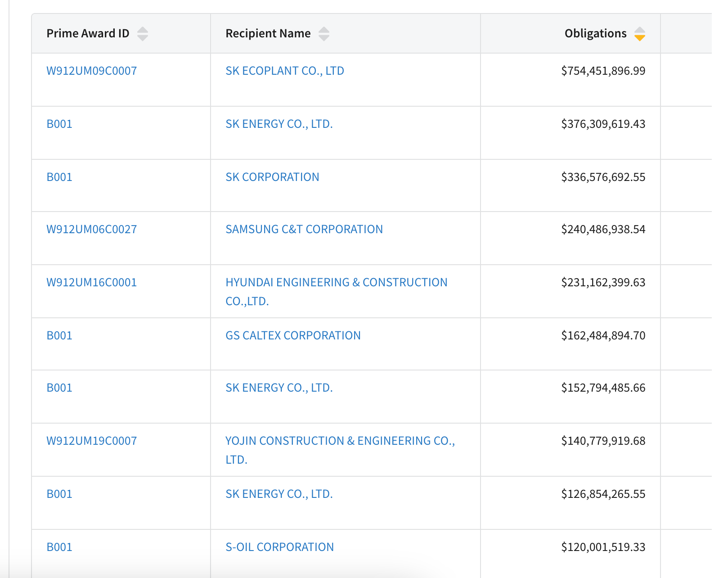Open award W912UM16C0001
This screenshot has height=578, width=728.
pos(92,282)
